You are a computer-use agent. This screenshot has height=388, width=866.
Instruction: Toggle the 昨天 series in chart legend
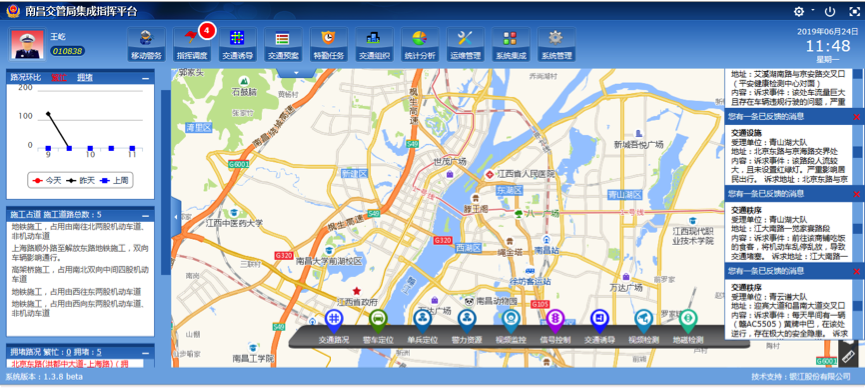[80, 180]
